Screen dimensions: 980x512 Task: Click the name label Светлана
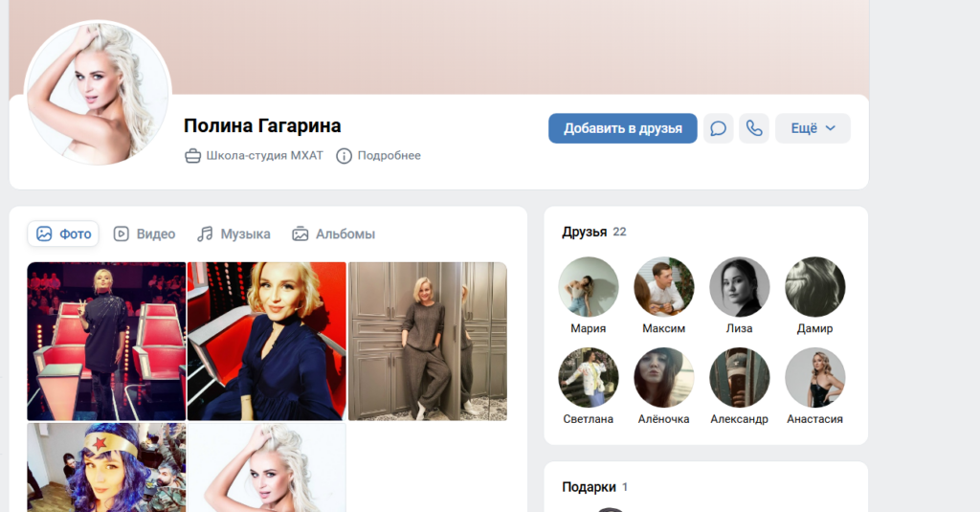pos(589,419)
